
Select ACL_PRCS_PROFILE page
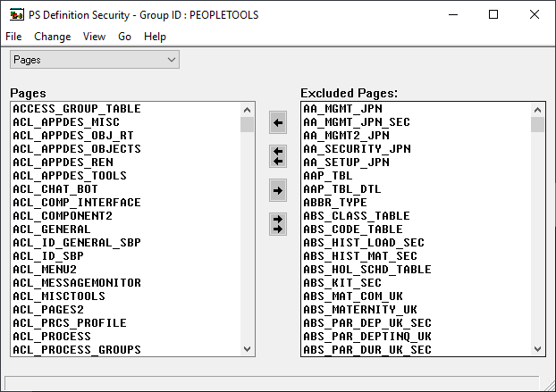pos(126,323)
